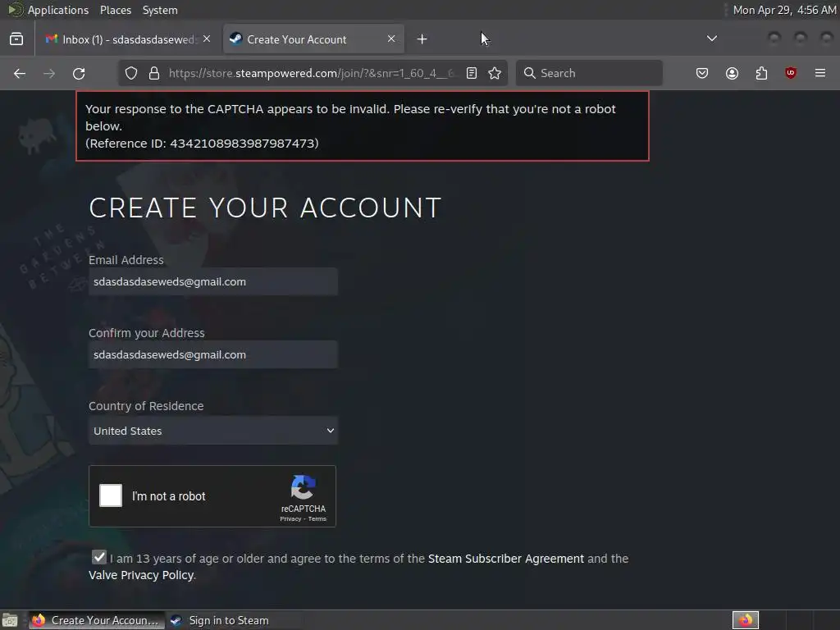Click the browser Back arrow
The height and width of the screenshot is (630, 840).
pos(20,73)
